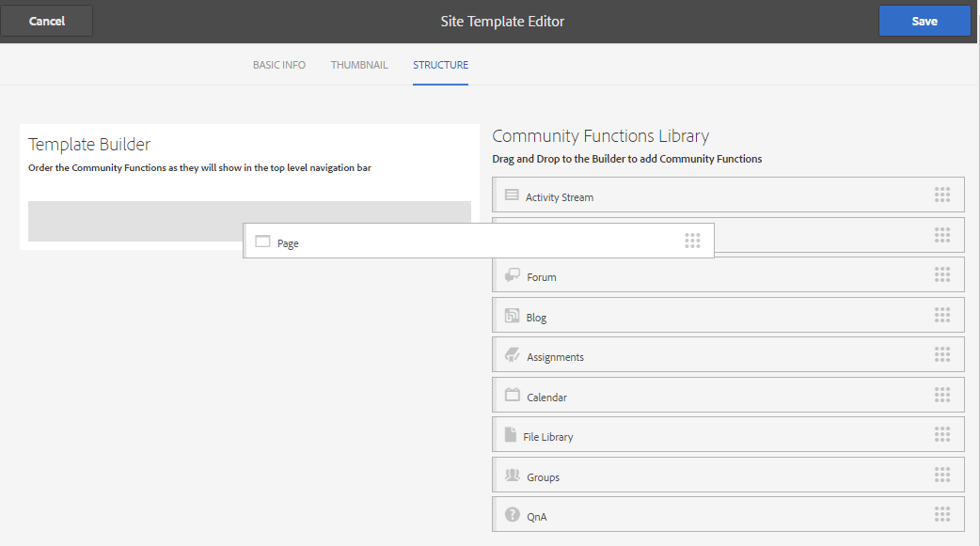Open the Thumbnail tab
The height and width of the screenshot is (546, 980).
(x=359, y=65)
